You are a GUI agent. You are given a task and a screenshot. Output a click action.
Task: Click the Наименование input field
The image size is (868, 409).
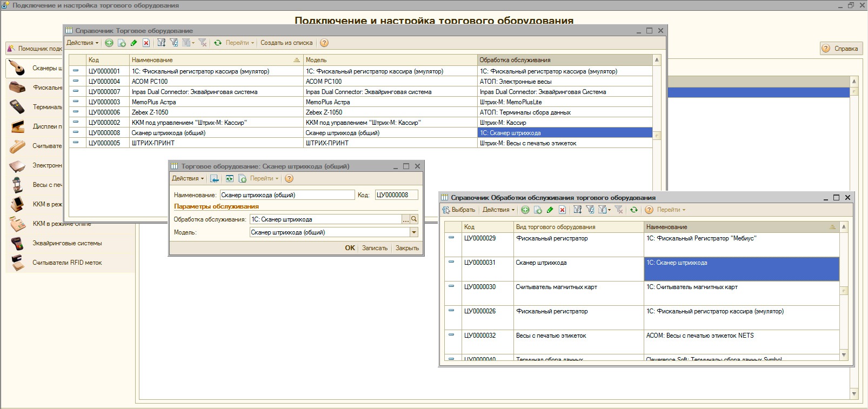click(x=287, y=195)
